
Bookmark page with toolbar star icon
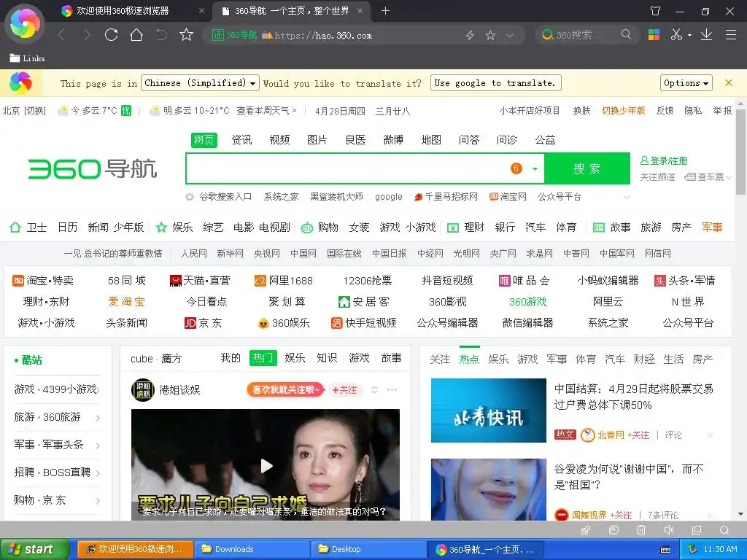[186, 35]
